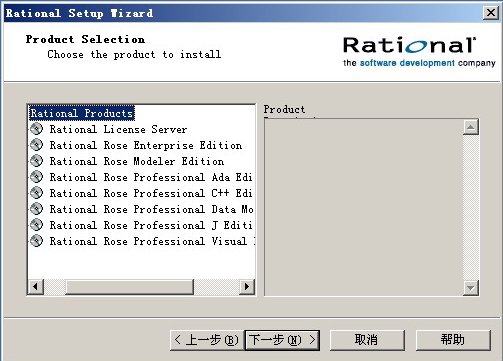Select Rational Rose Professional C++ Edition text

[x=151, y=193]
